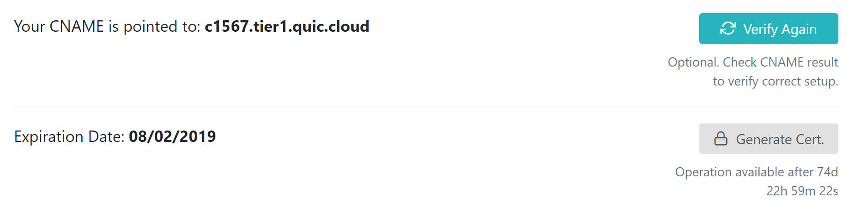
Task: Click the c1567.tier1.quic.cloud CNAME value
Action: coord(287,26)
